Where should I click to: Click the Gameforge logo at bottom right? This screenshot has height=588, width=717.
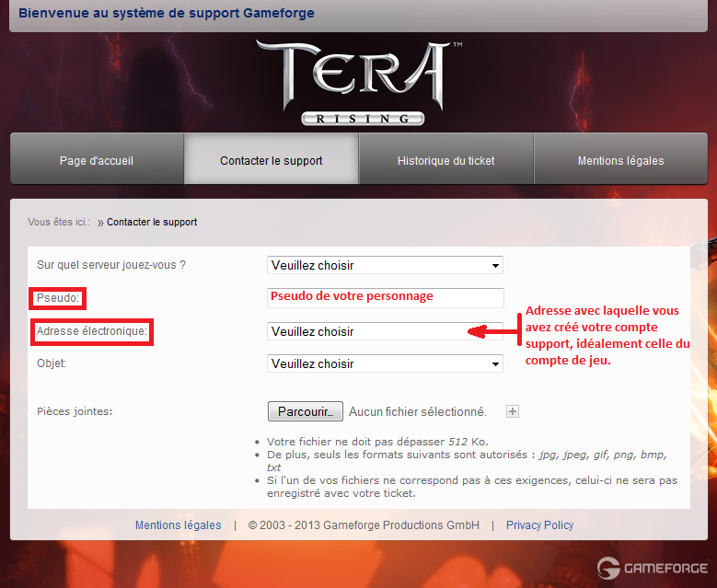pyautogui.click(x=653, y=568)
